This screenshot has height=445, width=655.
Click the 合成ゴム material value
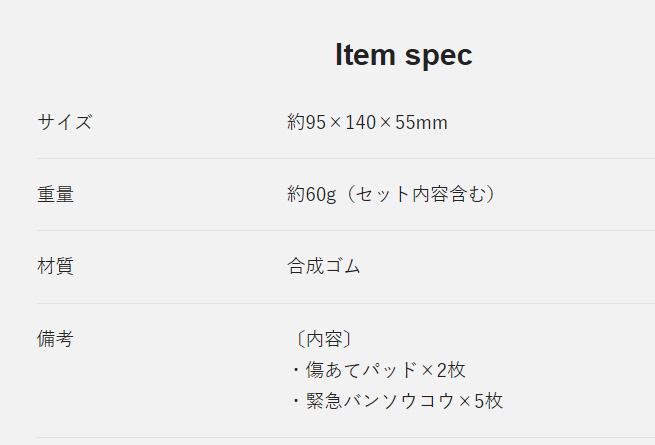pyautogui.click(x=324, y=266)
